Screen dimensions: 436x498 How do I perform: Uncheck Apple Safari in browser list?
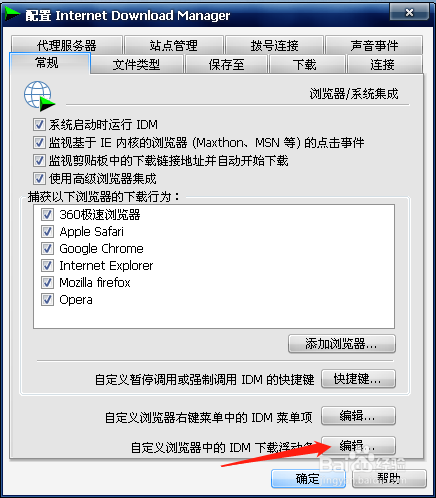(x=47, y=231)
